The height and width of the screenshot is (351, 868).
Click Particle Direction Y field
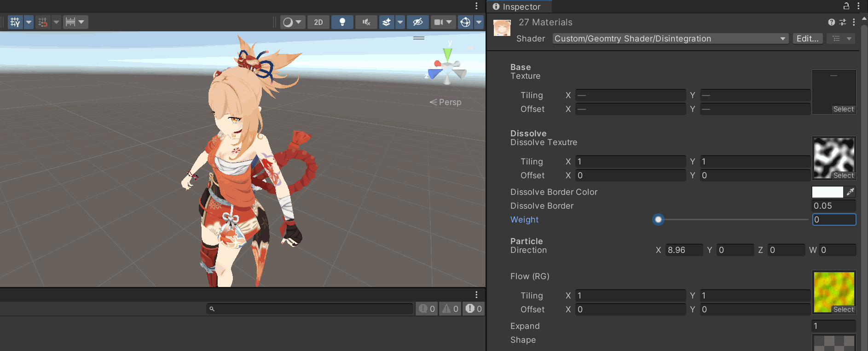coord(735,250)
